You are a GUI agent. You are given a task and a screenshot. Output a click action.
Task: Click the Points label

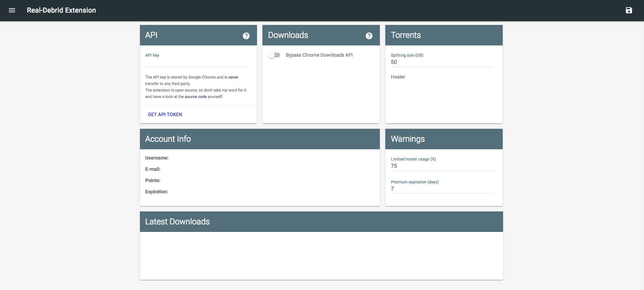153,180
